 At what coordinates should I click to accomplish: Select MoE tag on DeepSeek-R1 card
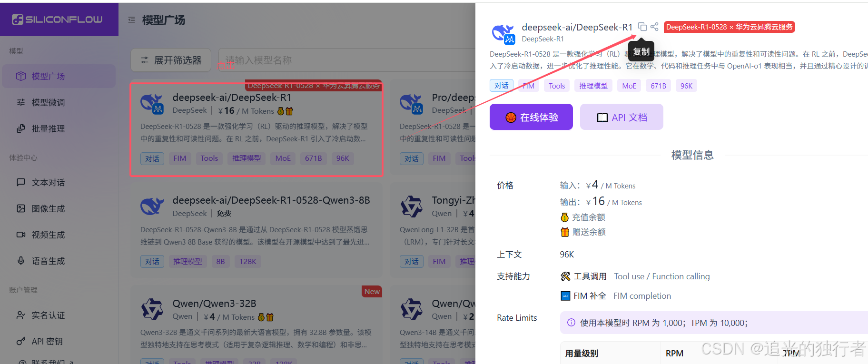click(283, 158)
